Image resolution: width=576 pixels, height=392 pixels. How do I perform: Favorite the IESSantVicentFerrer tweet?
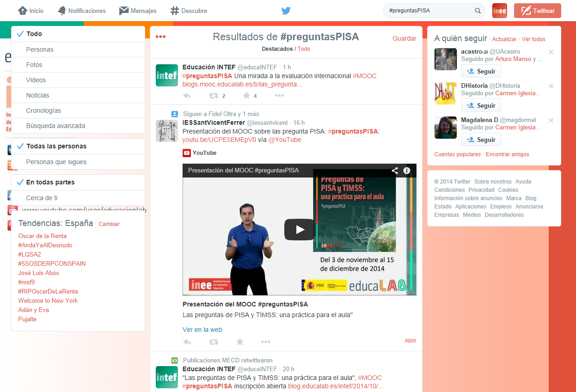coord(240,342)
